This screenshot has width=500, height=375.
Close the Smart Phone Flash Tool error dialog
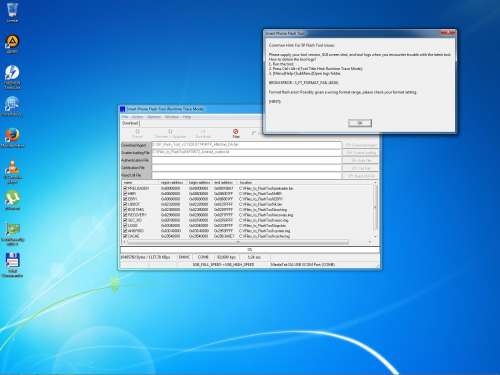coord(447,33)
